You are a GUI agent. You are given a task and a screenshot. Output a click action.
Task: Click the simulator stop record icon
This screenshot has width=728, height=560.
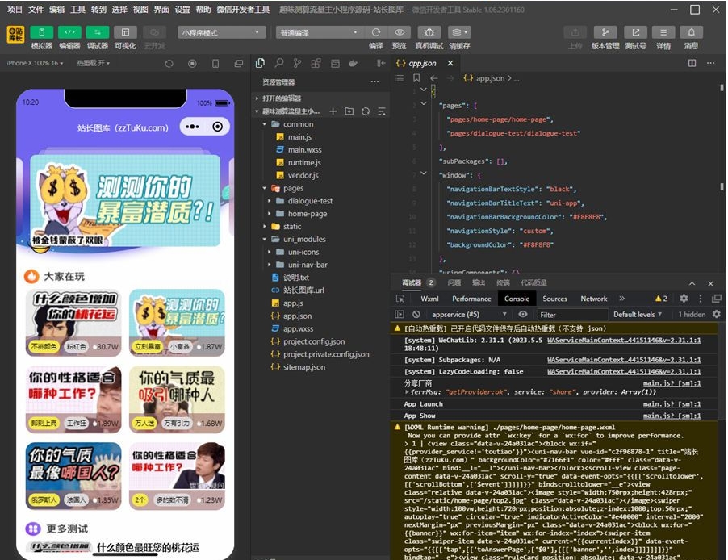[x=192, y=64]
